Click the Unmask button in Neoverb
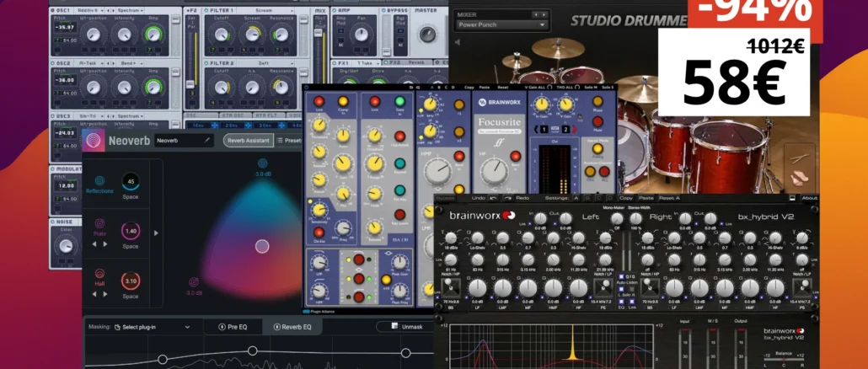The width and height of the screenshot is (868, 369). coord(405,327)
